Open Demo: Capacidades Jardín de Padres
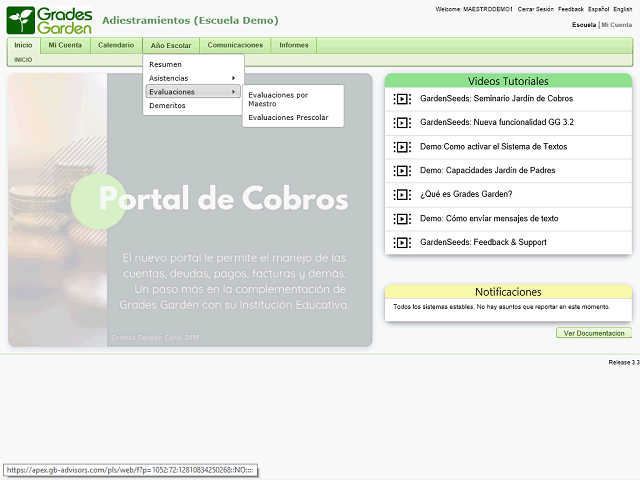 (488, 170)
